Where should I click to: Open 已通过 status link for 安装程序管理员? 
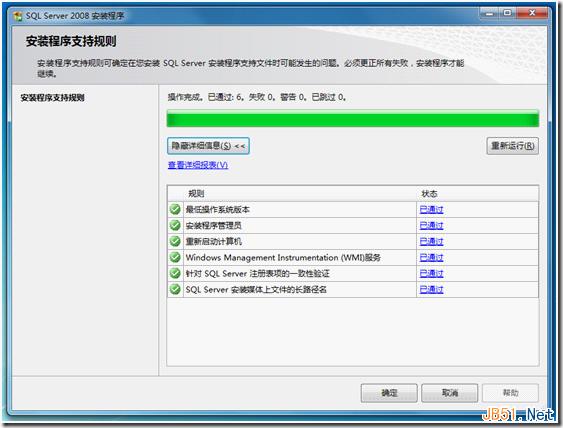coord(431,225)
